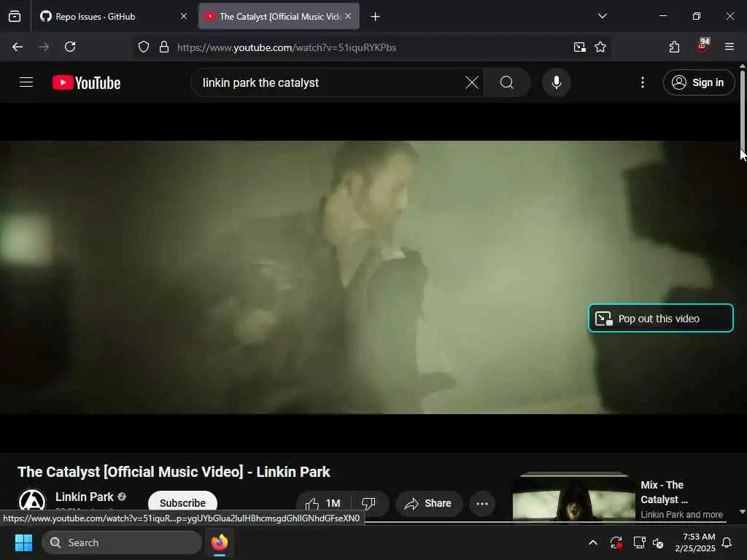Open Windows notifications bell
Image resolution: width=747 pixels, height=560 pixels.
[727, 542]
